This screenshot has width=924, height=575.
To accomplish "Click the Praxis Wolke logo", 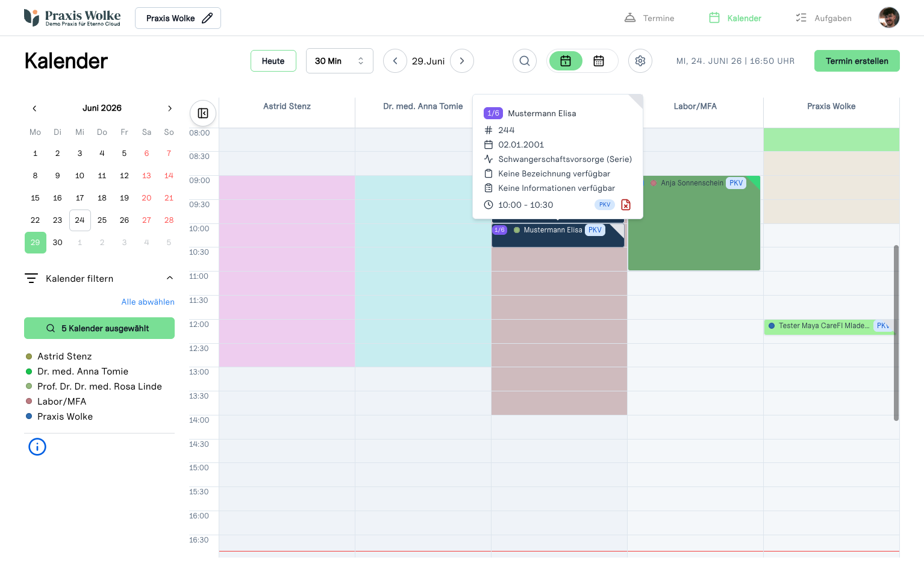I will (x=72, y=17).
